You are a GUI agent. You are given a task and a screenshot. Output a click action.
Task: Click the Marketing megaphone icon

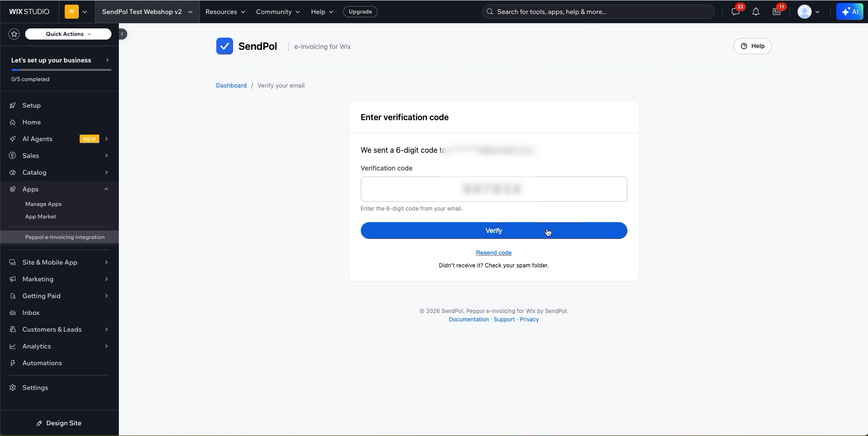coord(13,279)
